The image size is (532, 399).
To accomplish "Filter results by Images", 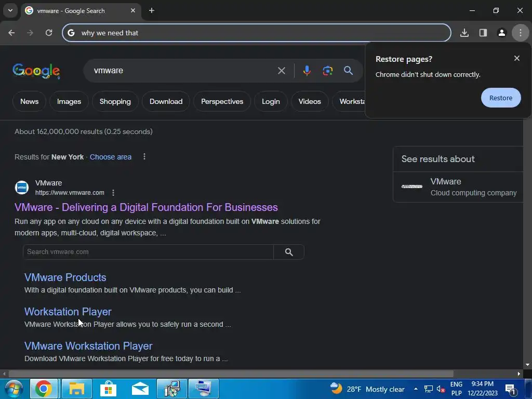I will coord(69,101).
